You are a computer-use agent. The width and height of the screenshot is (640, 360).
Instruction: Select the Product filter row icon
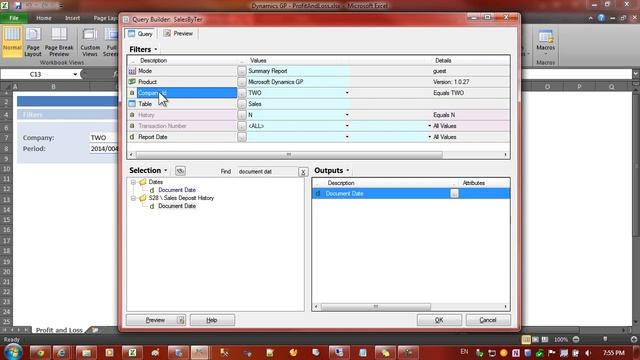click(x=132, y=82)
